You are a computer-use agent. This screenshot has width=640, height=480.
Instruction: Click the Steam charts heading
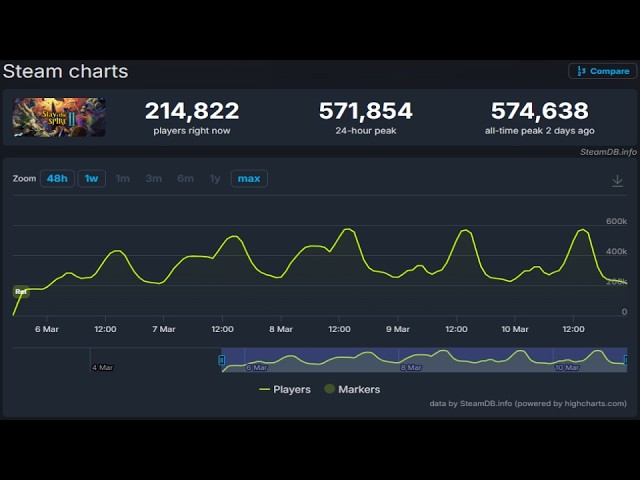point(65,71)
